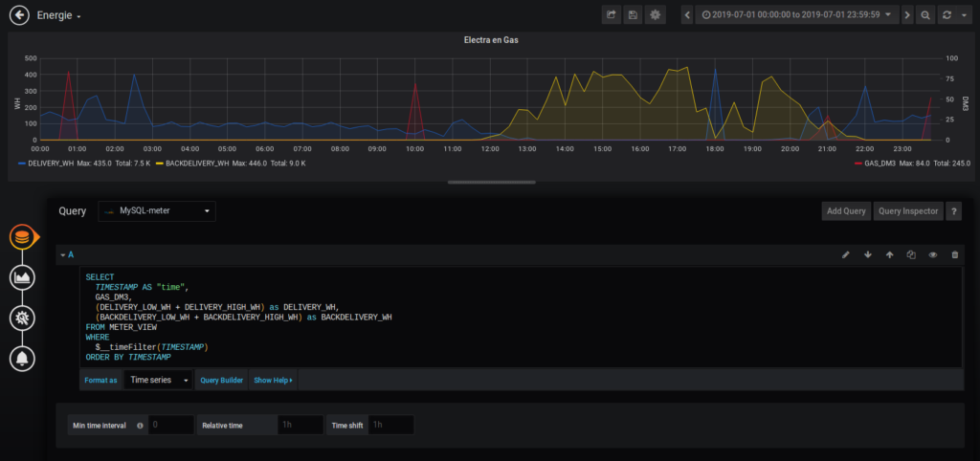Open the Alert tab bell icon

tap(22, 359)
